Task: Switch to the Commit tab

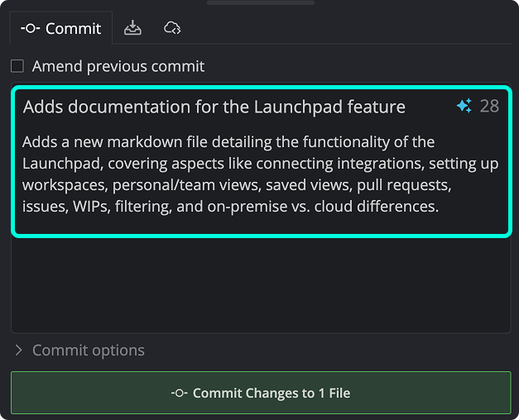Action: [x=61, y=28]
